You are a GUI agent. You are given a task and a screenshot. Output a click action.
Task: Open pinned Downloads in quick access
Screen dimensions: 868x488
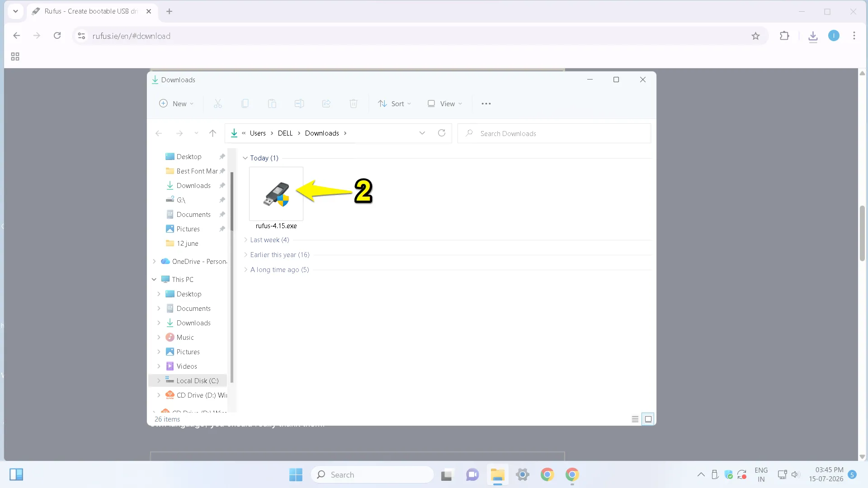(x=193, y=185)
